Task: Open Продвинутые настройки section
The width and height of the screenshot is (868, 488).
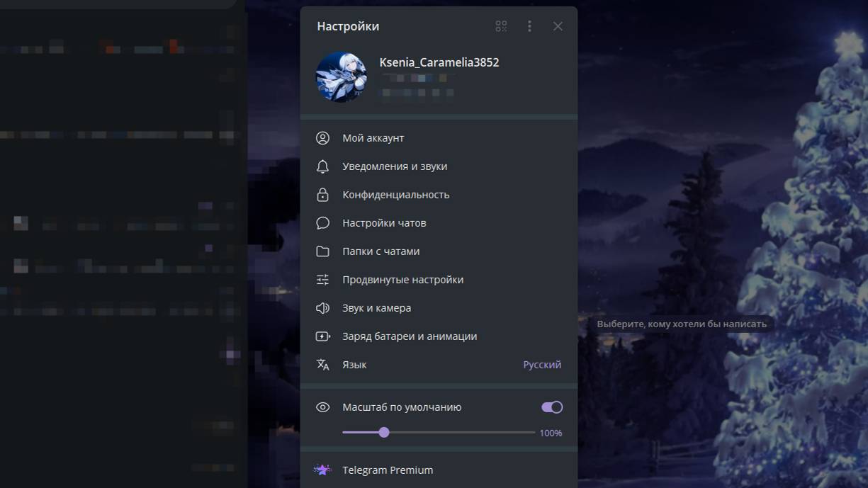Action: coord(439,280)
